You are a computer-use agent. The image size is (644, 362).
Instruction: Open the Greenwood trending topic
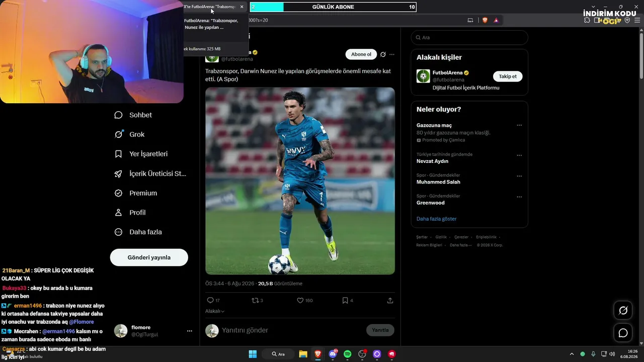(431, 203)
